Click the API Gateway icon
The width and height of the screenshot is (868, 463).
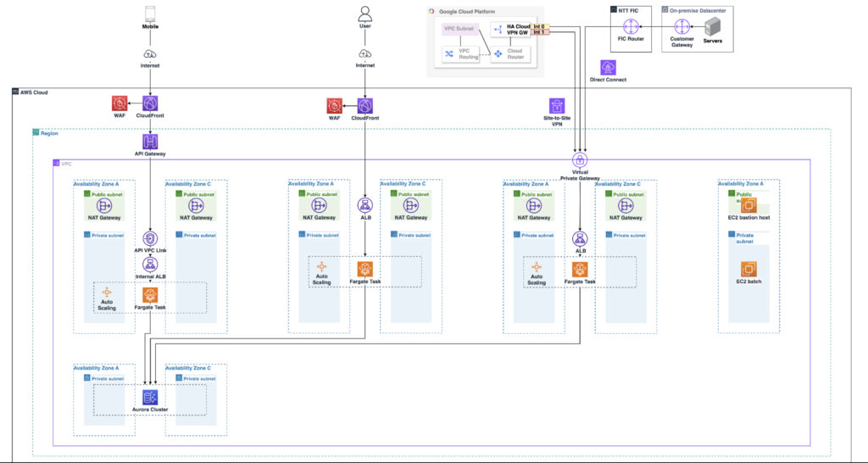pos(150,142)
